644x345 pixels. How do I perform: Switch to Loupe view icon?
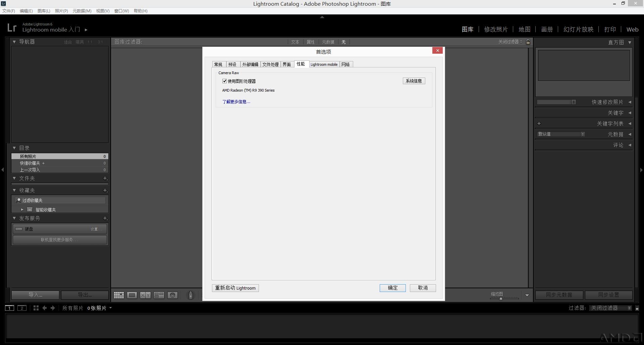coord(132,295)
